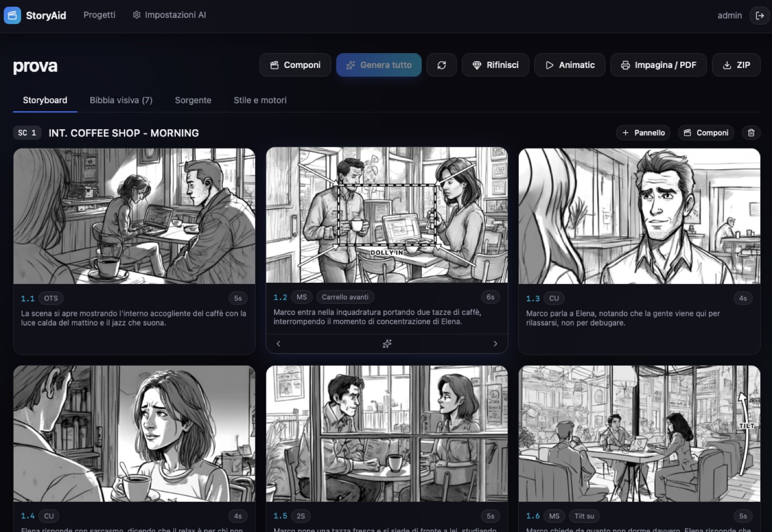Click the top toolbar Componi button
The height and width of the screenshot is (532, 772).
(x=295, y=65)
